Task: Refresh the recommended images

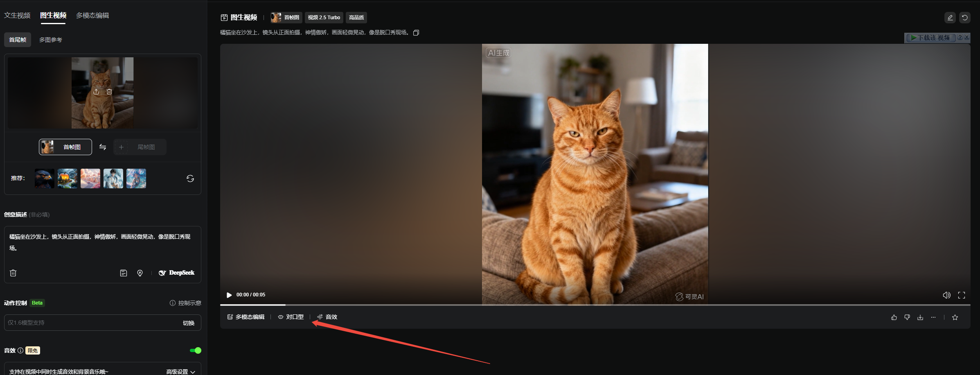Action: (190, 178)
